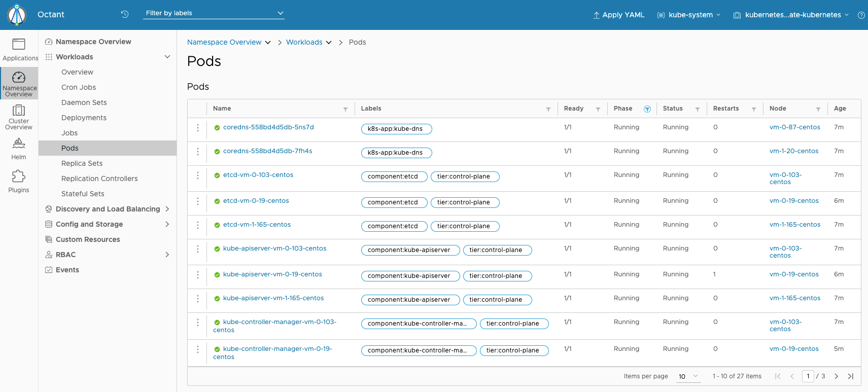Click Workloads breadcrumb link
The image size is (868, 392).
[304, 42]
